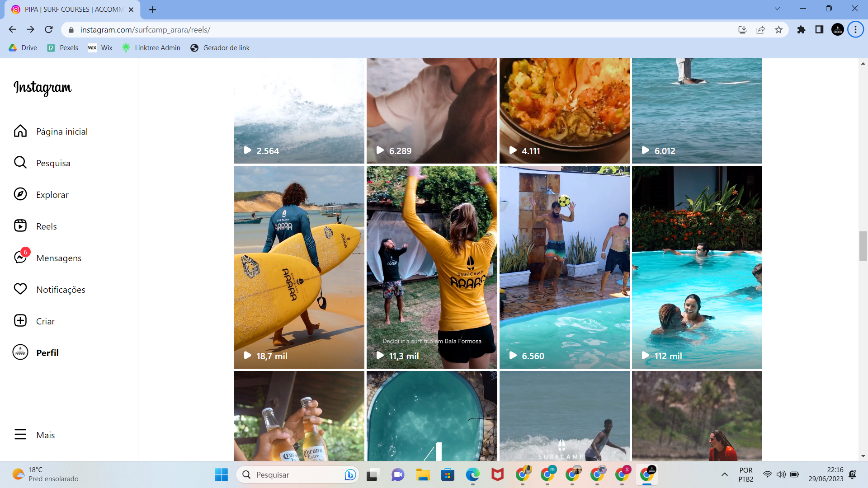Open Notificações heart icon
This screenshot has height=488, width=868.
[x=20, y=289]
